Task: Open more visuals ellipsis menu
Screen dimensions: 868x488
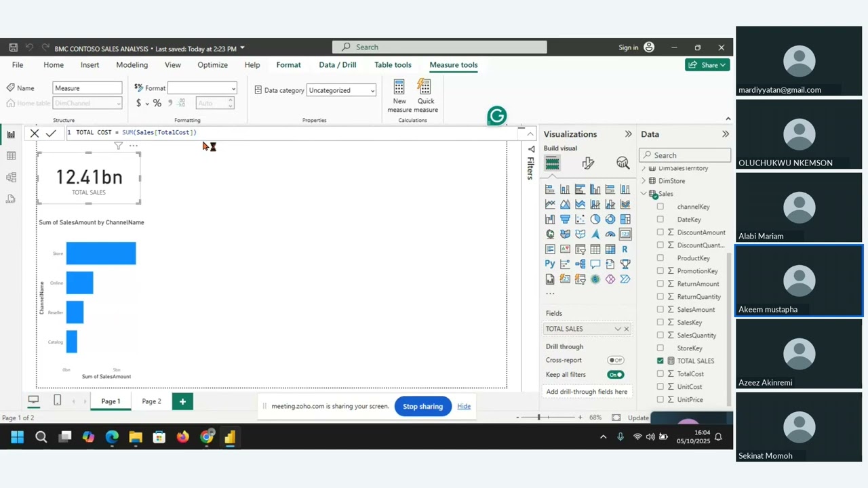Action: click(x=550, y=293)
